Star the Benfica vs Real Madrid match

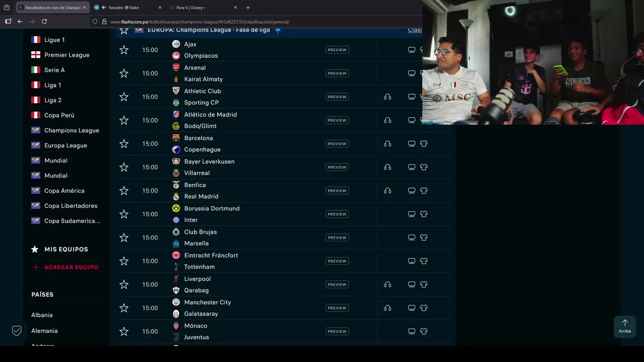(124, 191)
